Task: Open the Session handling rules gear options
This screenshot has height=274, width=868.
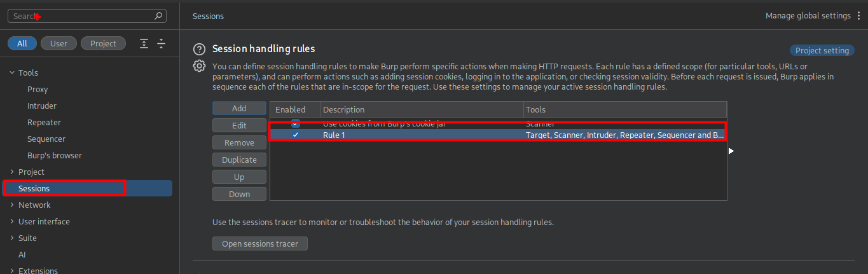Action: (x=200, y=65)
